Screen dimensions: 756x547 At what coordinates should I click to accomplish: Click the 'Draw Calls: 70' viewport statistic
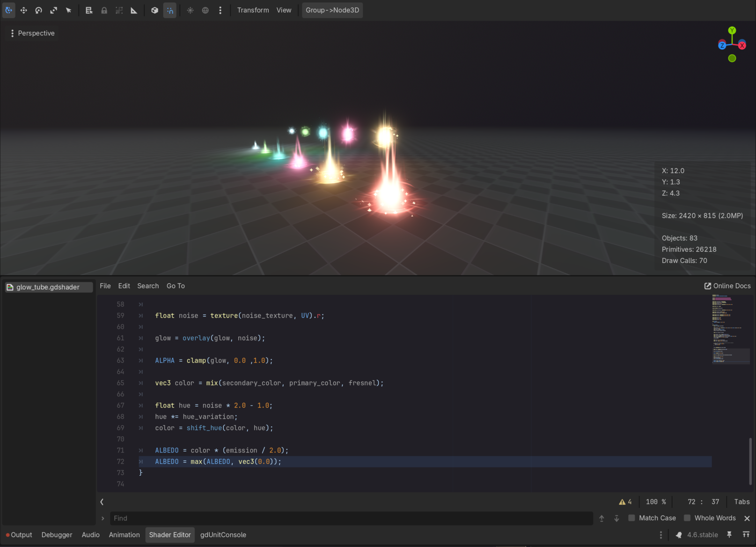point(684,261)
